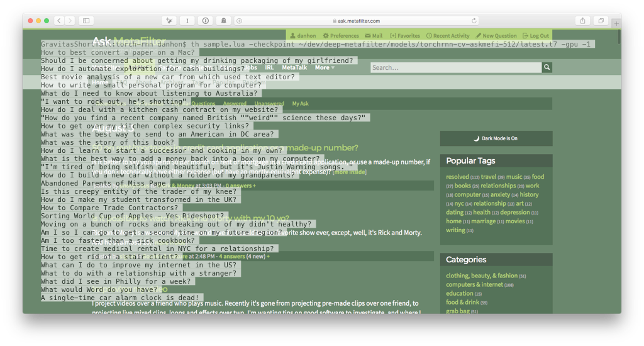
Task: Show all tabs overview
Action: click(x=601, y=21)
